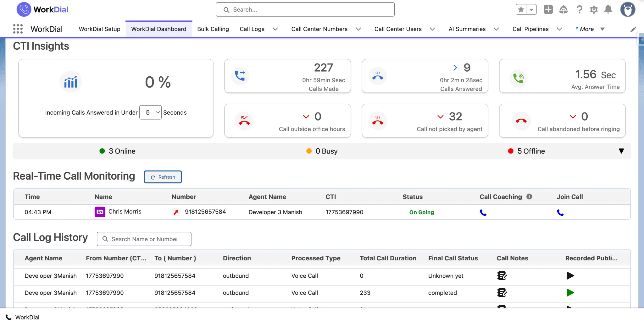Refresh the Real-Time Call Monitoring list
The width and height of the screenshot is (644, 326).
click(x=163, y=177)
